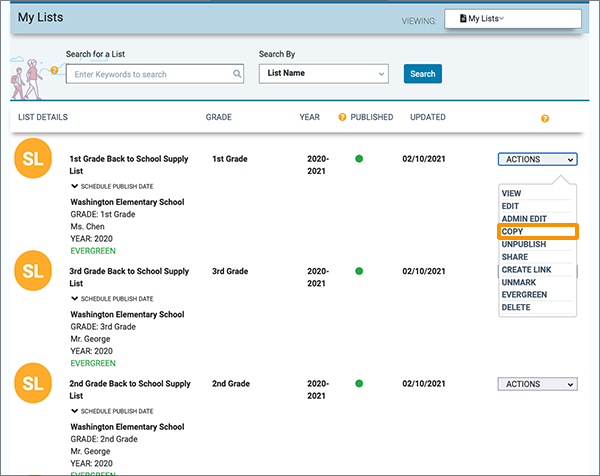Click the orange help icon above the Actions column
600x476 pixels.
[x=545, y=119]
